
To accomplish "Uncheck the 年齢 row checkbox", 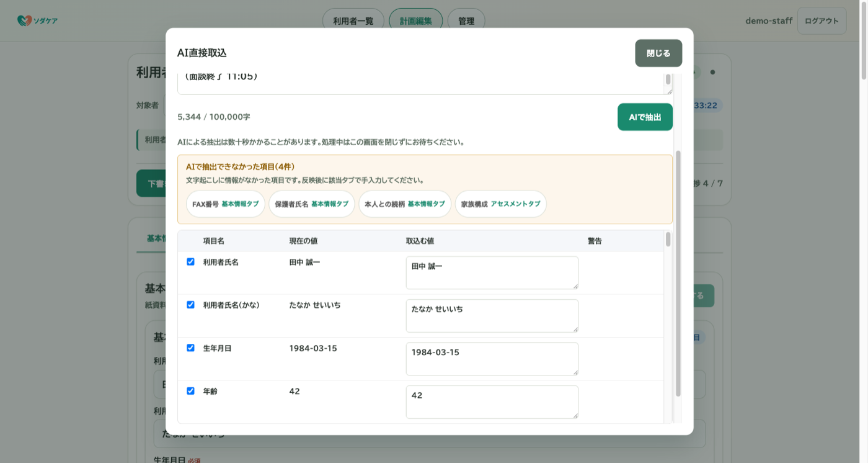I will (190, 391).
